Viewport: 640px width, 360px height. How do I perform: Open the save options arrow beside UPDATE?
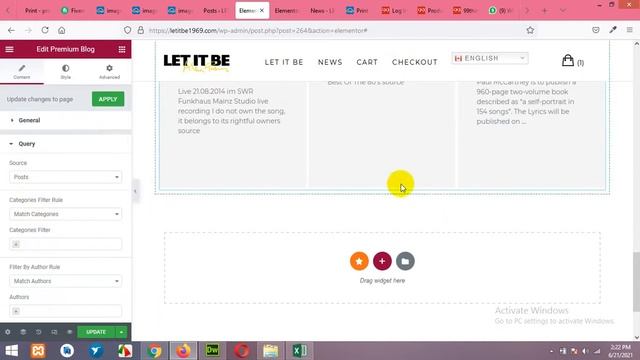(x=121, y=332)
